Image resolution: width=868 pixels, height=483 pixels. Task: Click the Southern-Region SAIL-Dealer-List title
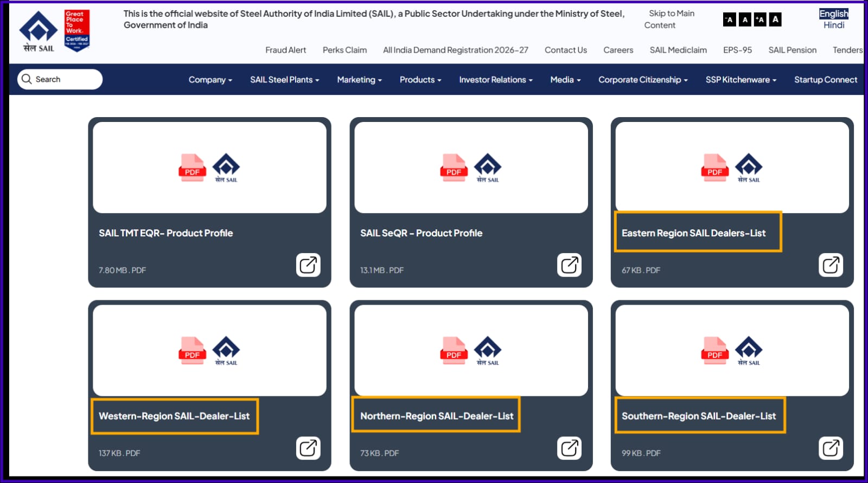[699, 416]
